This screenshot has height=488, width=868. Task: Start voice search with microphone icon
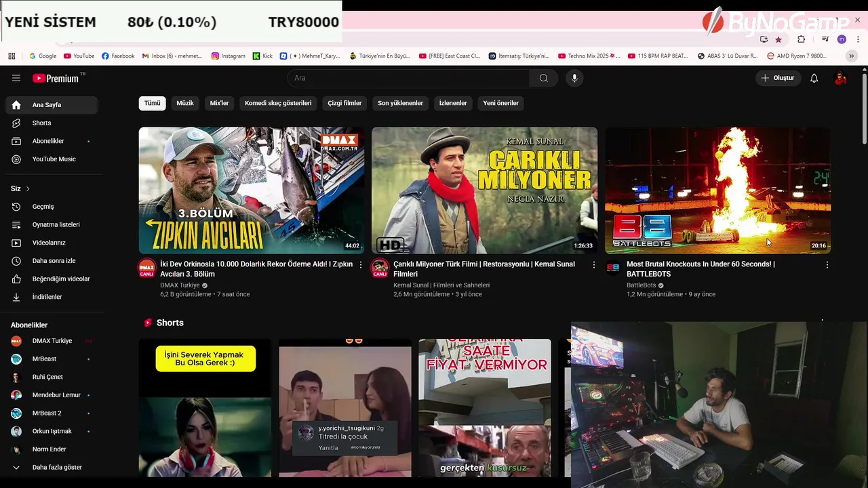(x=574, y=78)
